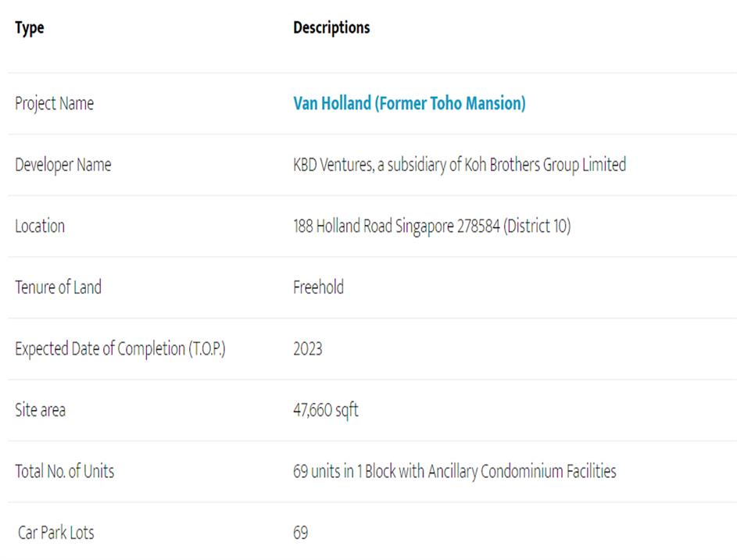Select the Total No. of Units label
The height and width of the screenshot is (560, 737).
64,471
